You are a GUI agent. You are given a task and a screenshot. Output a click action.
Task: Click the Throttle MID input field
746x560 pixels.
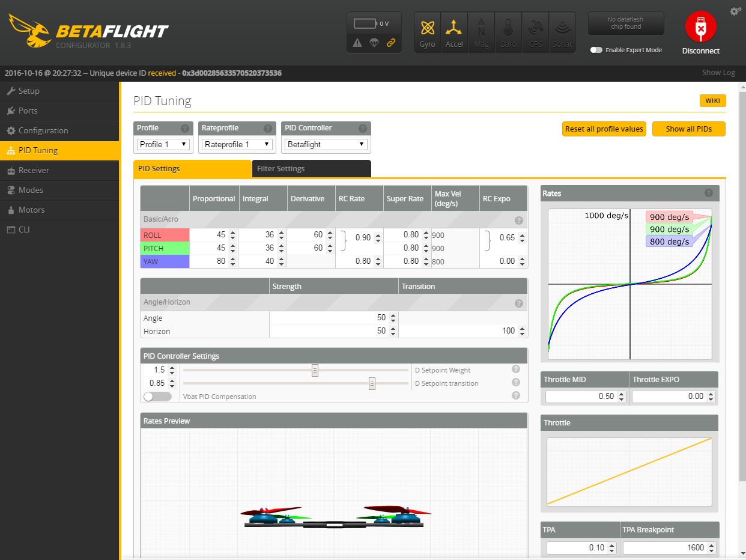(x=581, y=396)
